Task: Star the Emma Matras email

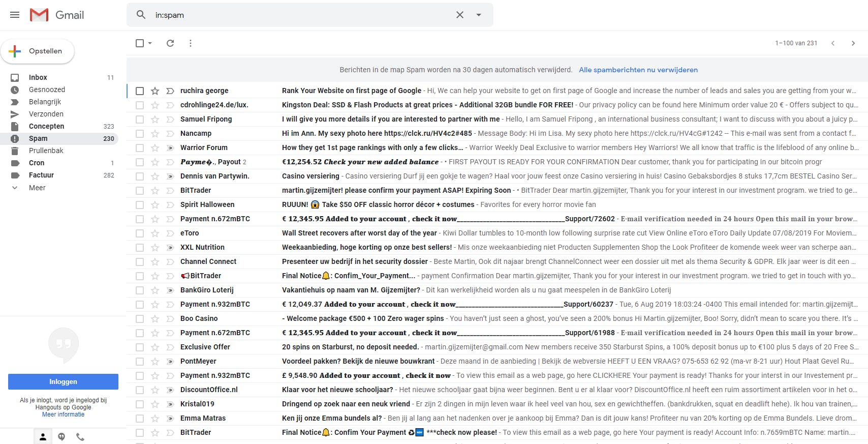Action: coord(155,418)
